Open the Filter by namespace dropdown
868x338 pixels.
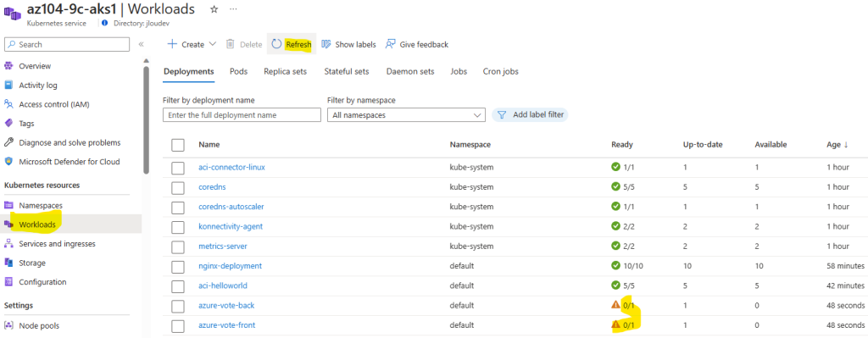(x=406, y=115)
